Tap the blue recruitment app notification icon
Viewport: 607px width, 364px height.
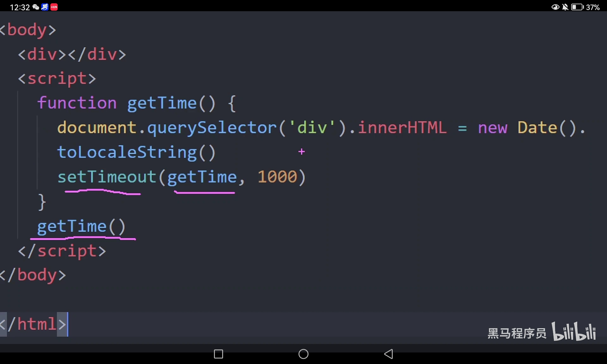[45, 7]
